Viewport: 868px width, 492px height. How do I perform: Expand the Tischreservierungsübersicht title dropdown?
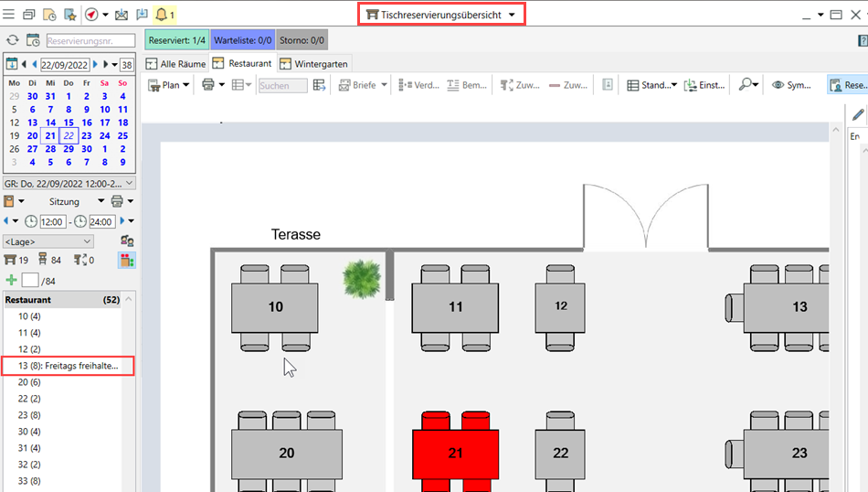tap(513, 15)
